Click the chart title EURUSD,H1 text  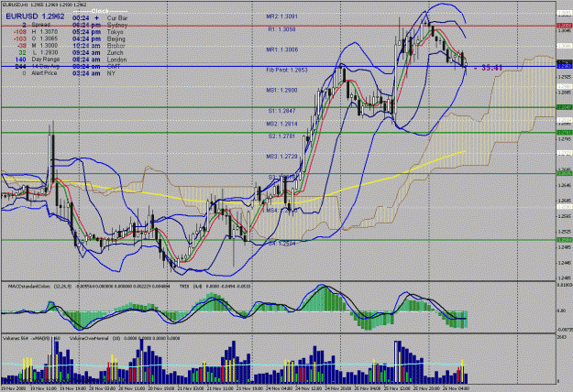click(x=15, y=5)
